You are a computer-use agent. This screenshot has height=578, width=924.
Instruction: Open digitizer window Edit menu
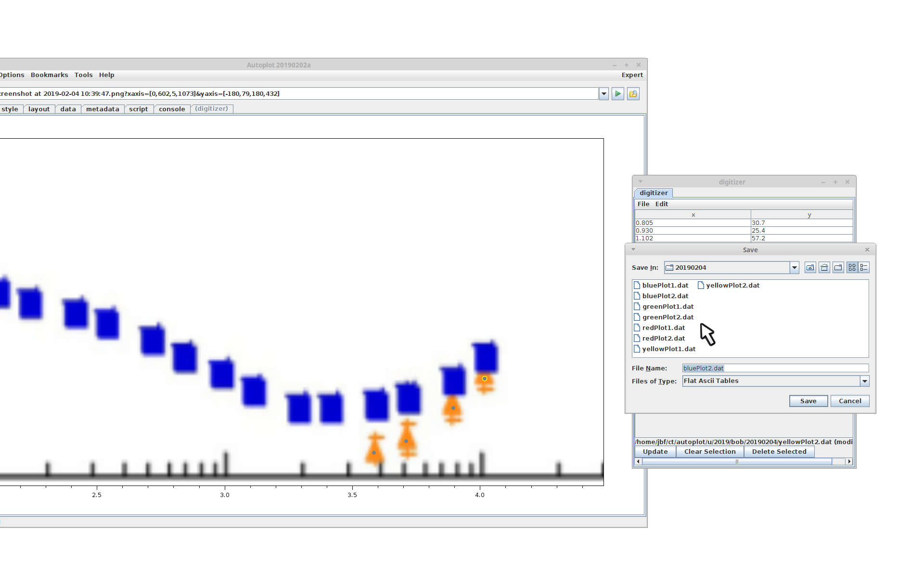pyautogui.click(x=662, y=204)
